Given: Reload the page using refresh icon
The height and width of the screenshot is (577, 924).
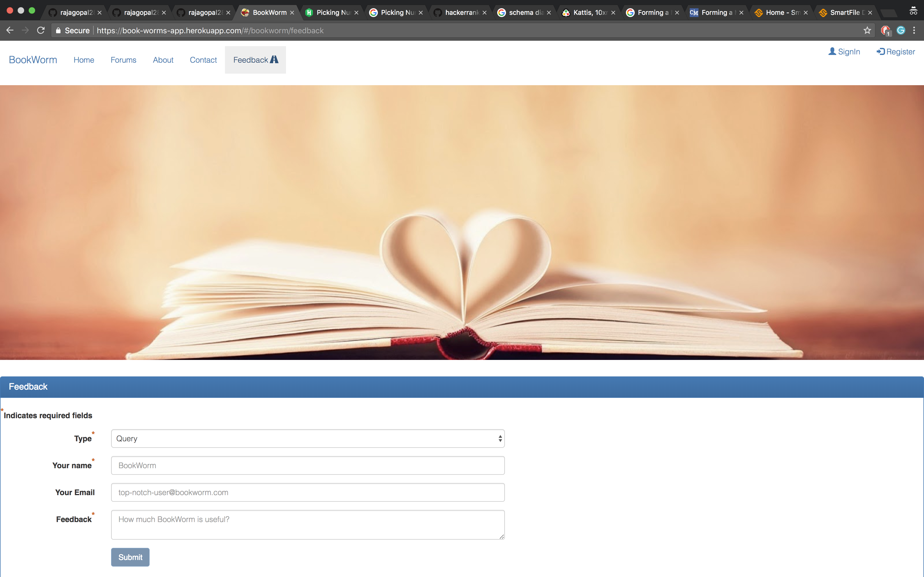Looking at the screenshot, I should [41, 30].
